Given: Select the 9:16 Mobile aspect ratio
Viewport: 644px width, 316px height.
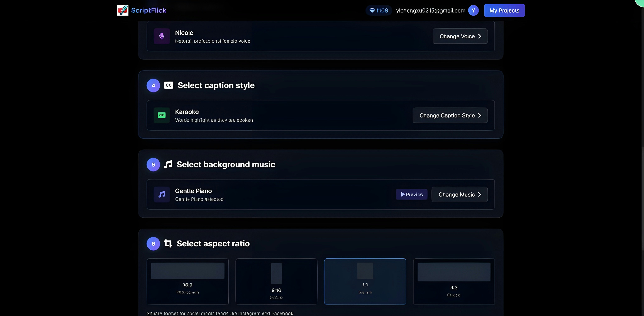Looking at the screenshot, I should (276, 281).
